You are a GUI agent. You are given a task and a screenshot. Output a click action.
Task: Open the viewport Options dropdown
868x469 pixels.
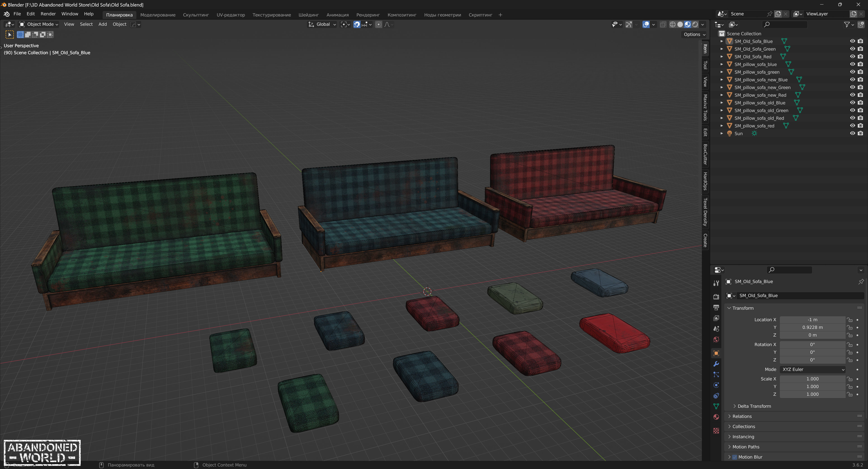coord(694,34)
